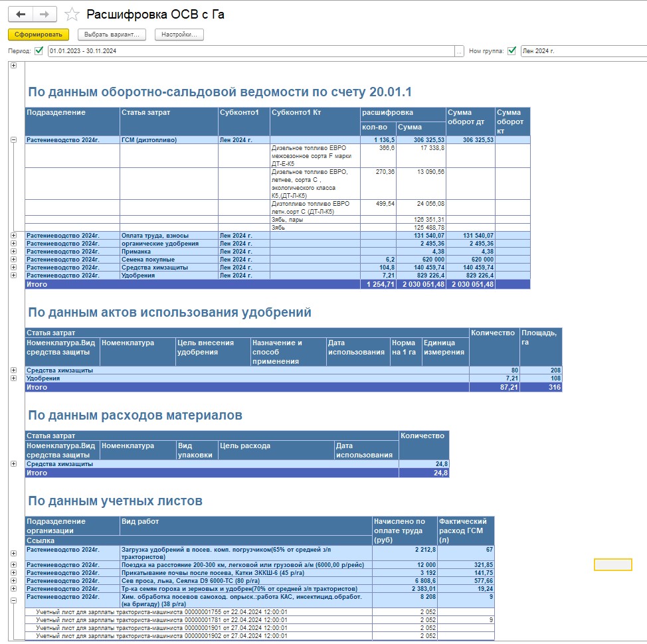The image size is (647, 644).
Task: Collapse the ГСМ (дизтопливо) row group
Action: coord(13,140)
